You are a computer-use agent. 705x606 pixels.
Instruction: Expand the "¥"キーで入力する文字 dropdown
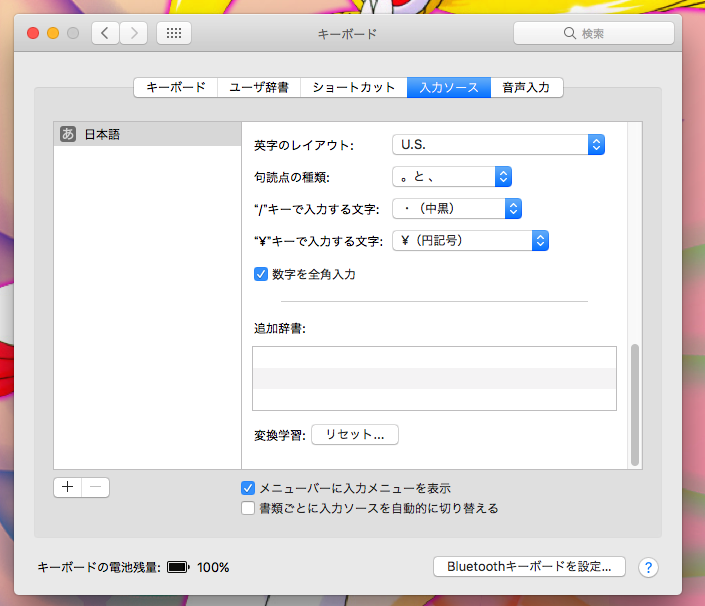point(470,240)
